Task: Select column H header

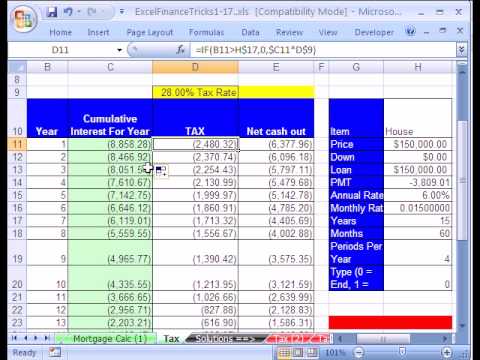Action: (418, 67)
